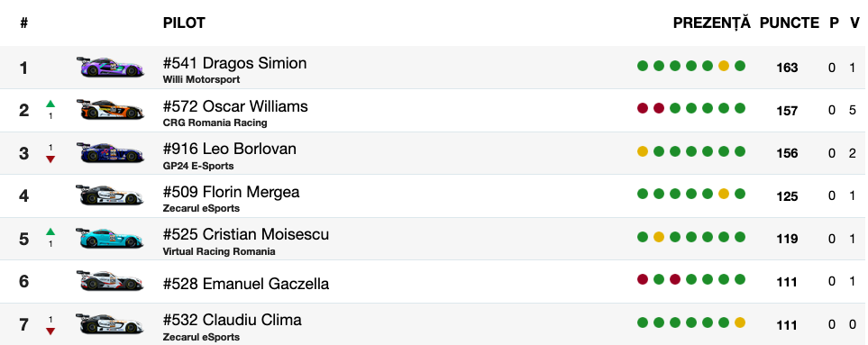Click the yellow attendance dot in Dragos Simion's row

pyautogui.click(x=724, y=66)
